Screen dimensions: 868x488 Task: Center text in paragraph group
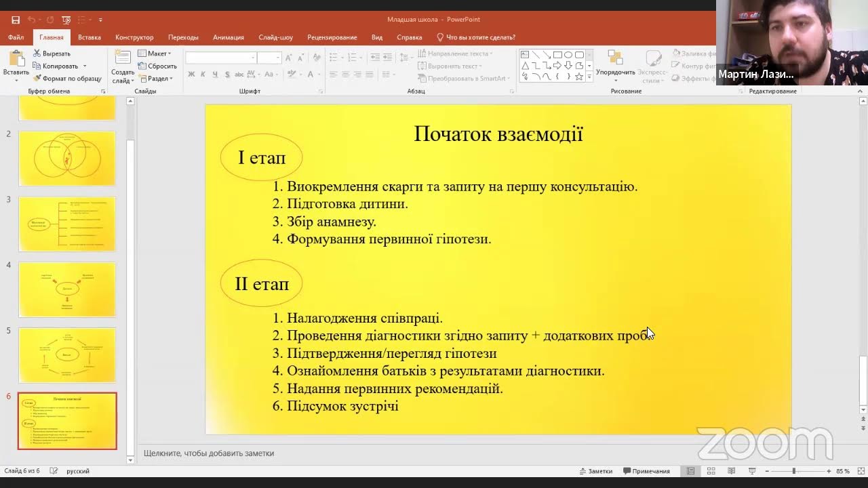click(344, 75)
